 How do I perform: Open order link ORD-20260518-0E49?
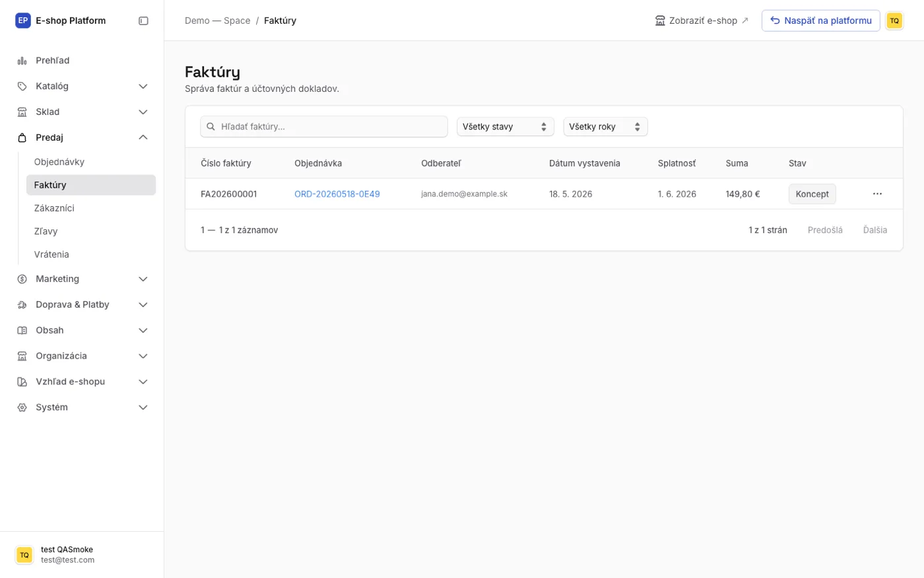(337, 194)
